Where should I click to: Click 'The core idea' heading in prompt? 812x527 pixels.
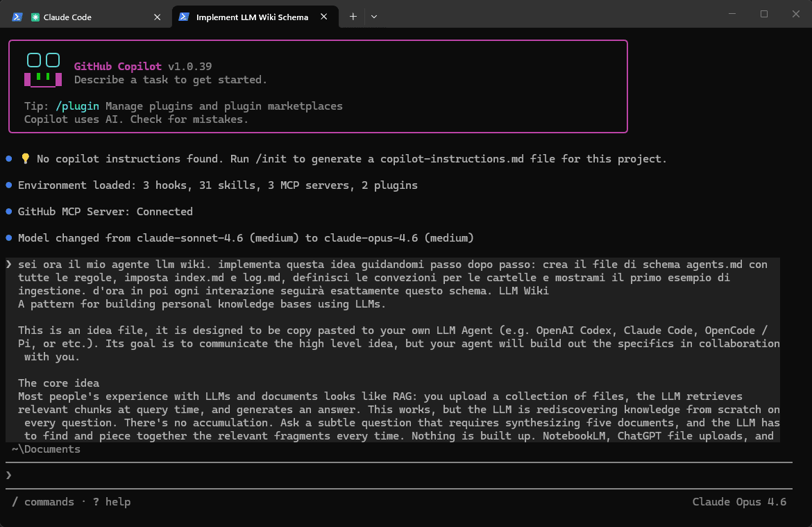[x=58, y=383]
